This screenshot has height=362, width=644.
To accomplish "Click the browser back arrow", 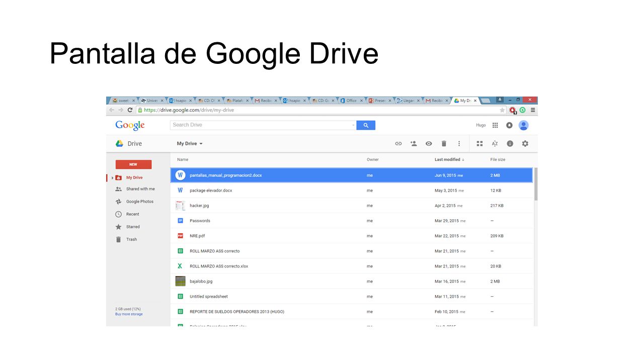I will coord(112,110).
